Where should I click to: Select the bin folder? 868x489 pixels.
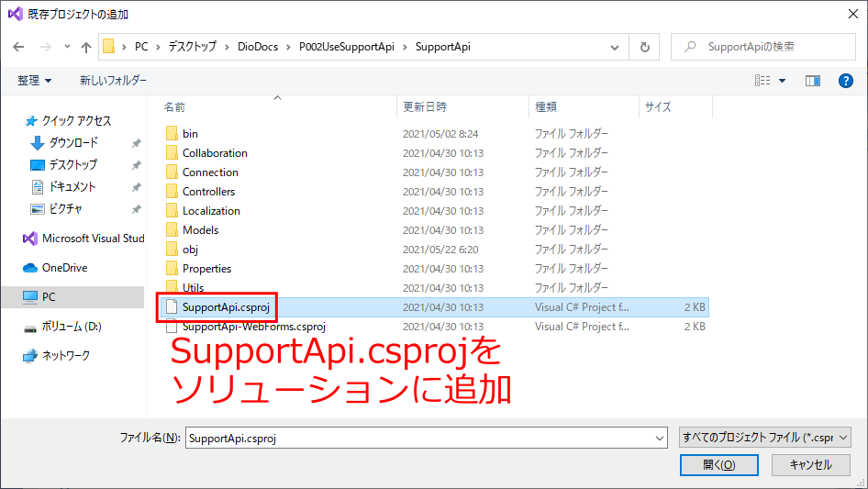[190, 134]
